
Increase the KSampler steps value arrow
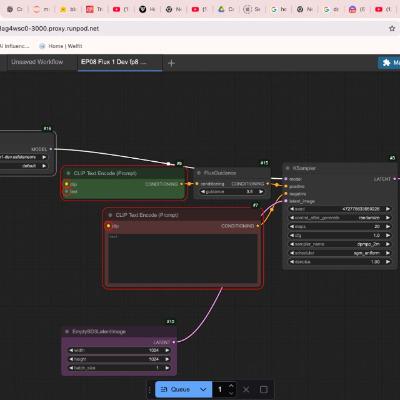(x=388, y=226)
